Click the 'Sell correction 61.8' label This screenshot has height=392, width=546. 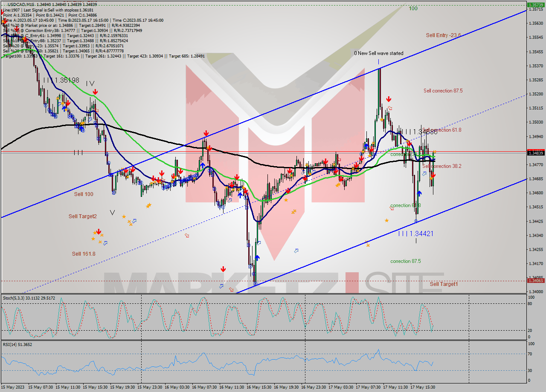(442, 130)
